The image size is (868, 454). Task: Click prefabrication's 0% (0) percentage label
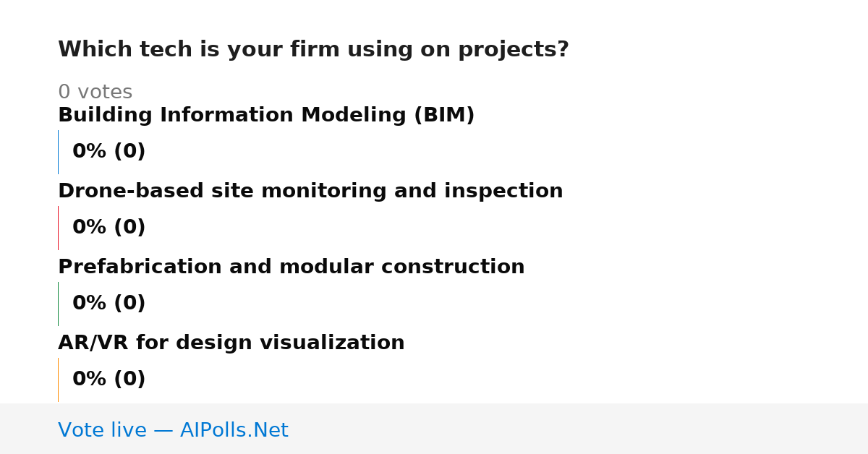109,304
